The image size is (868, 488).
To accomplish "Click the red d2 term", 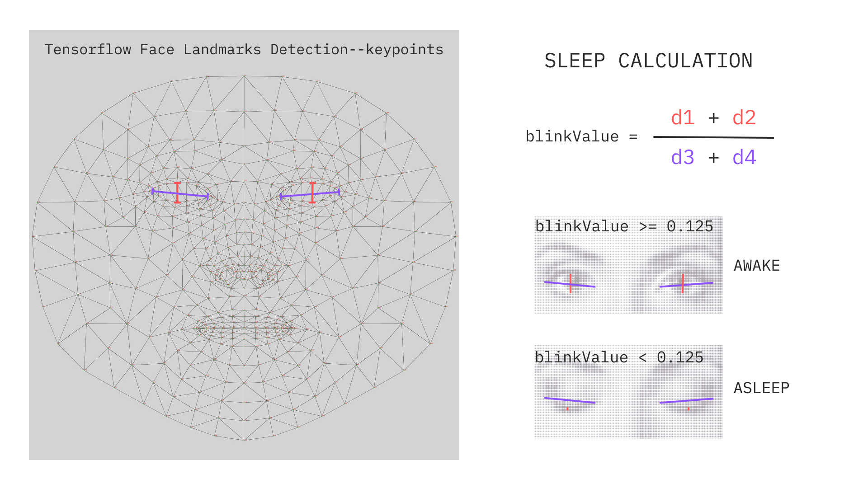I will point(744,118).
